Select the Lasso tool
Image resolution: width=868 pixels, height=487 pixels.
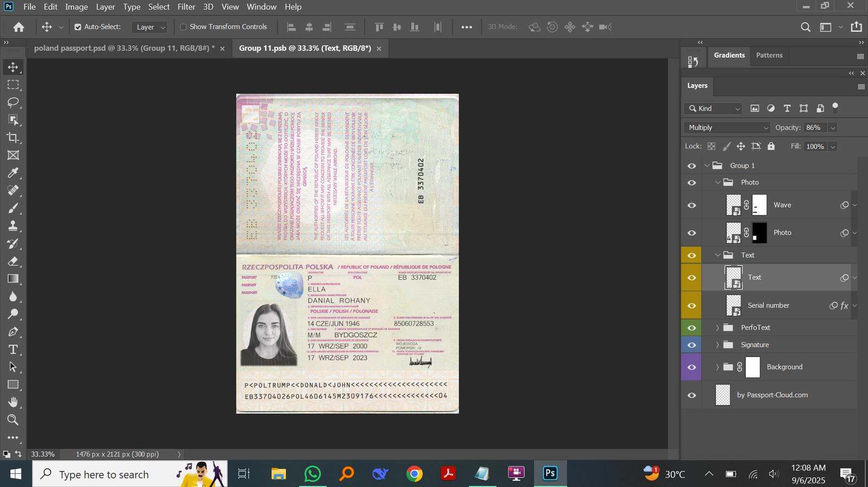[13, 102]
